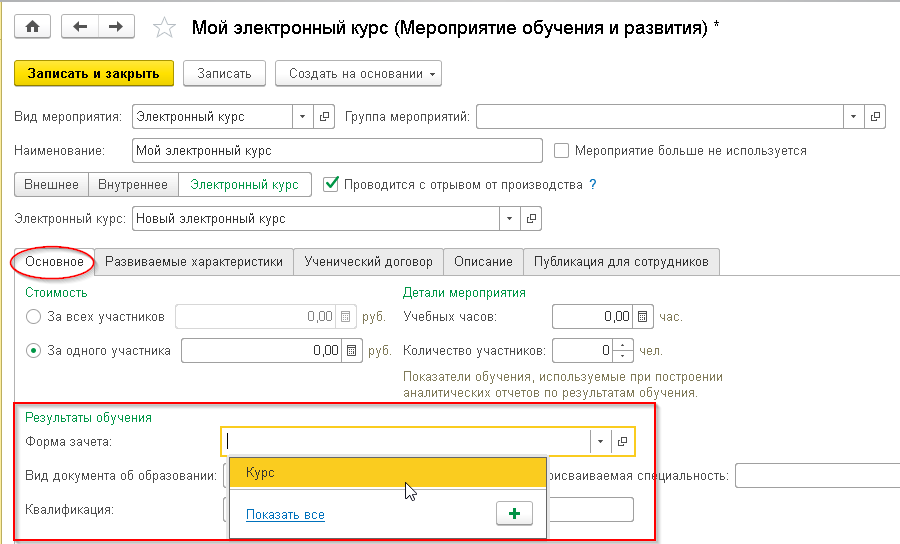
Task: Add this page to favorites star
Action: tap(164, 28)
